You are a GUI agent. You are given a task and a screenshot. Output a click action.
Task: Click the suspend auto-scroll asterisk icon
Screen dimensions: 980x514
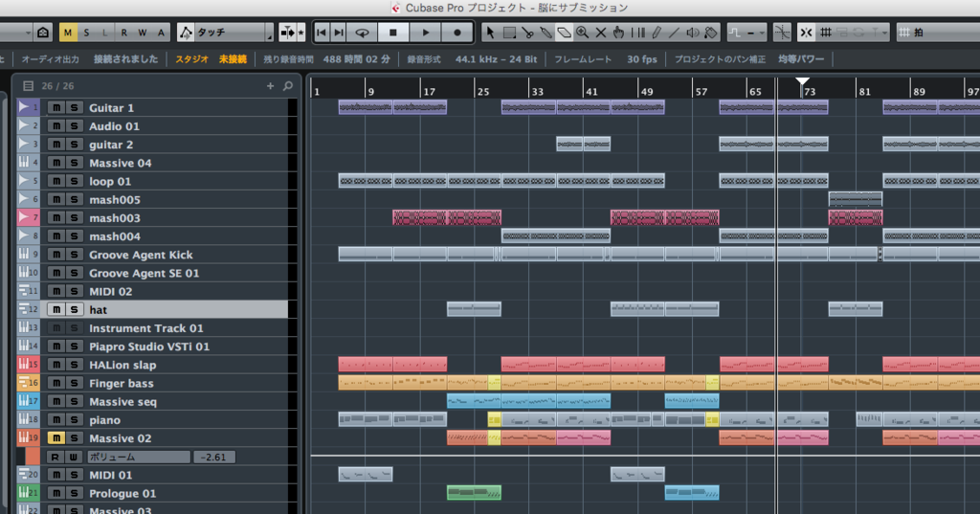[301, 33]
